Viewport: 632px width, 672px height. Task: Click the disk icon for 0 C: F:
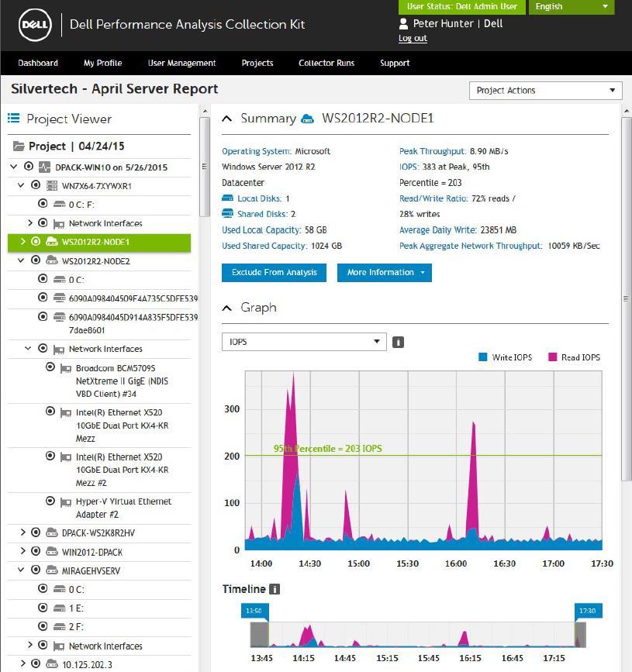[x=59, y=205]
